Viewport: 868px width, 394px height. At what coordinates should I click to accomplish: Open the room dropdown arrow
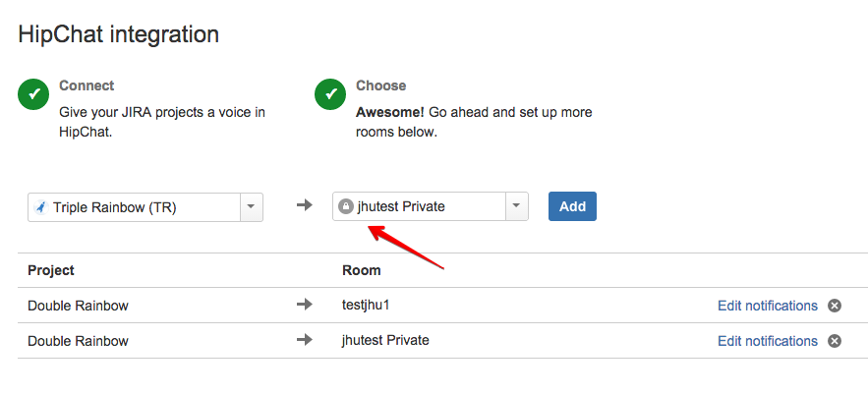[x=516, y=206]
